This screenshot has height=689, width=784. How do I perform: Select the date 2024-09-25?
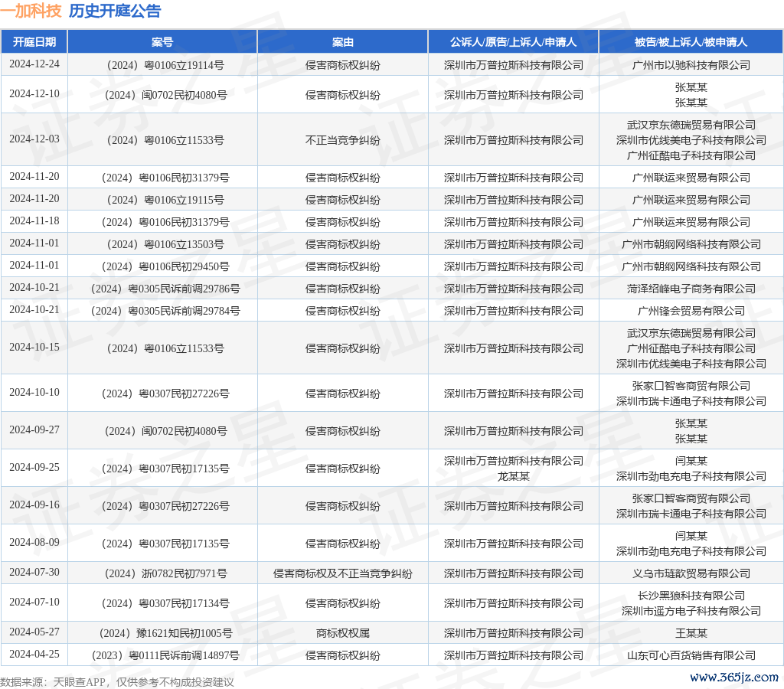coord(34,468)
